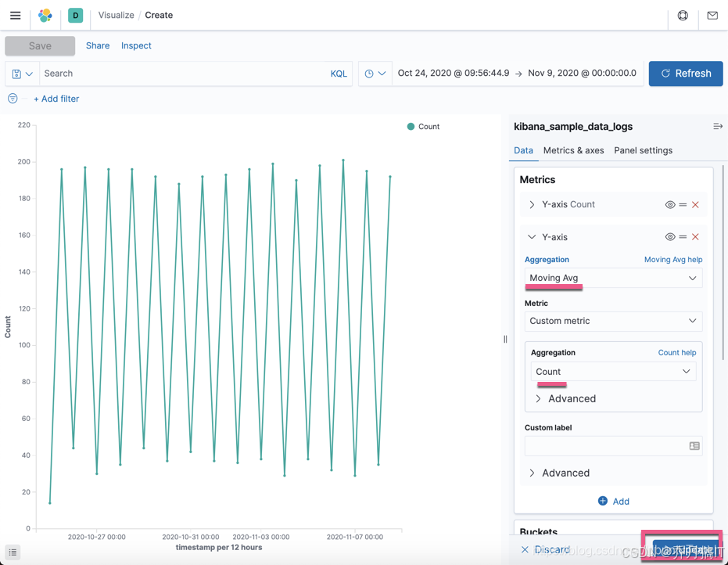The width and height of the screenshot is (728, 565).
Task: Switch to the Data tab
Action: tap(523, 150)
